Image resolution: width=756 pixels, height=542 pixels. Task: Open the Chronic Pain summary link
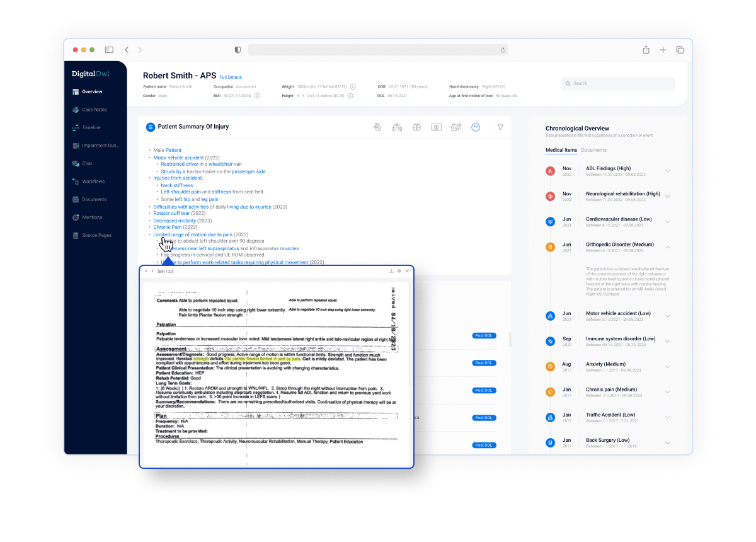[167, 228]
